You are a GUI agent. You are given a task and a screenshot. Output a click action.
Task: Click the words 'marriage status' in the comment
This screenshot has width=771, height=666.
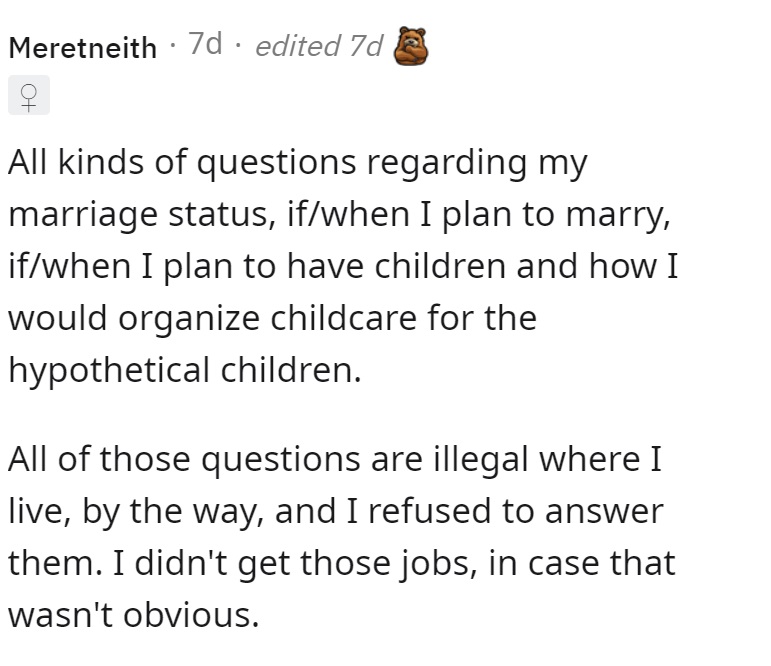click(142, 215)
